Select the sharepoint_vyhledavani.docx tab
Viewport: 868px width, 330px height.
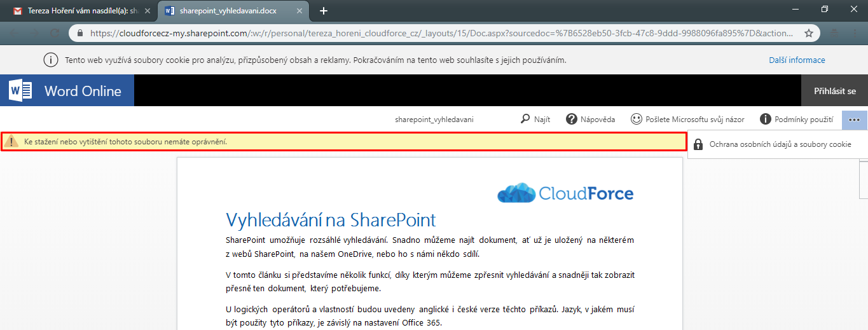tap(234, 11)
